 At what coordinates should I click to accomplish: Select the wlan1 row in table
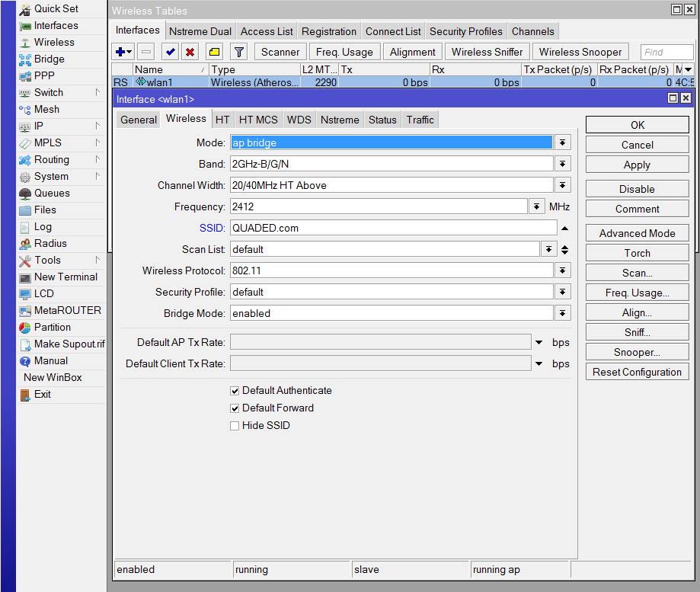coord(403,82)
